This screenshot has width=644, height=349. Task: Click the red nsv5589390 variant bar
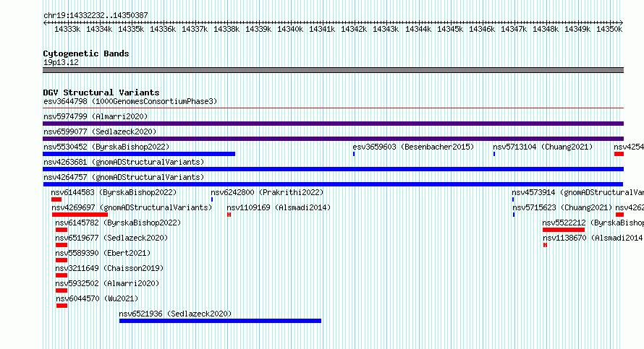point(62,260)
